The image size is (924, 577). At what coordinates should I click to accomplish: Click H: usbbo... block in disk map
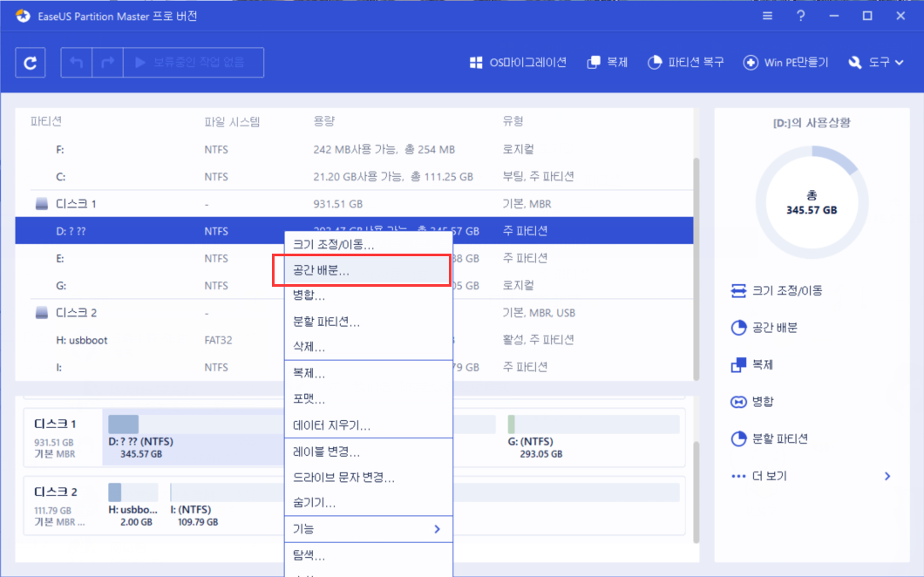point(133,506)
